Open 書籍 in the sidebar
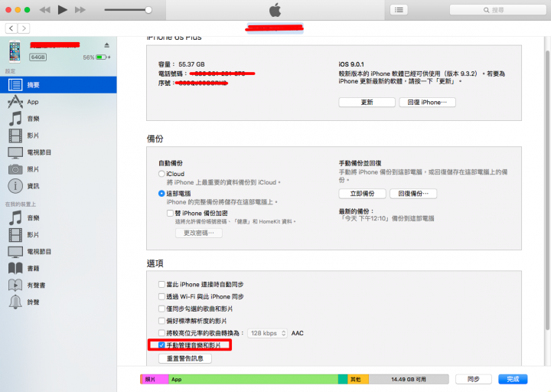Image resolution: width=551 pixels, height=392 pixels. 58,268
